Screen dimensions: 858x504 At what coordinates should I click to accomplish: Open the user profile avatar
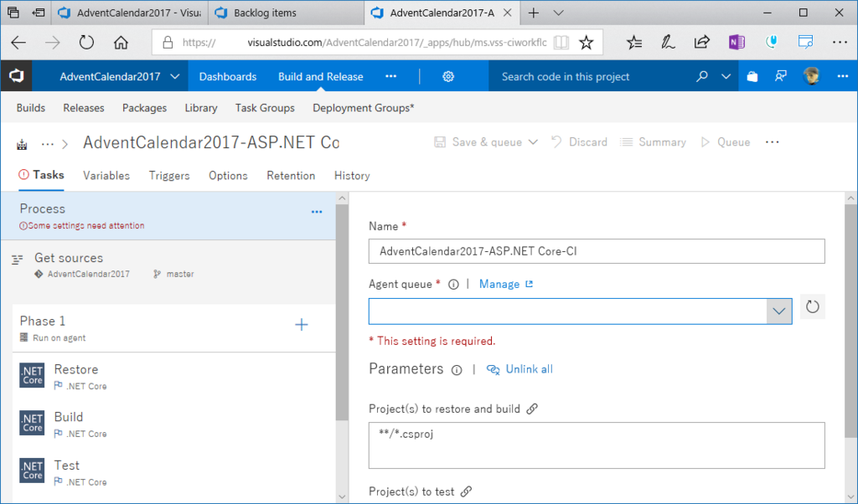[x=811, y=76]
